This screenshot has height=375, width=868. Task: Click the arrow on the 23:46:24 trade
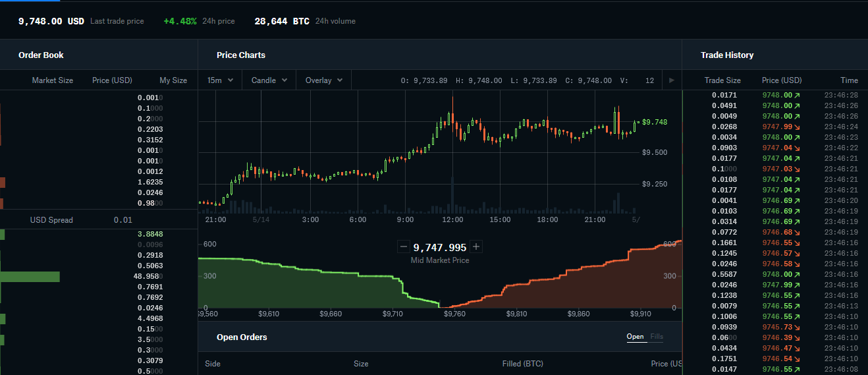click(798, 127)
